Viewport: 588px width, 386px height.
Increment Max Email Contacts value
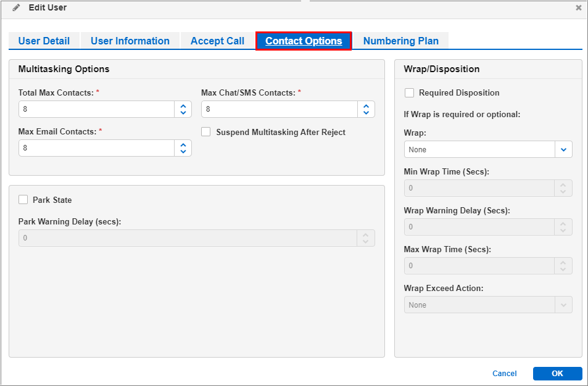183,145
